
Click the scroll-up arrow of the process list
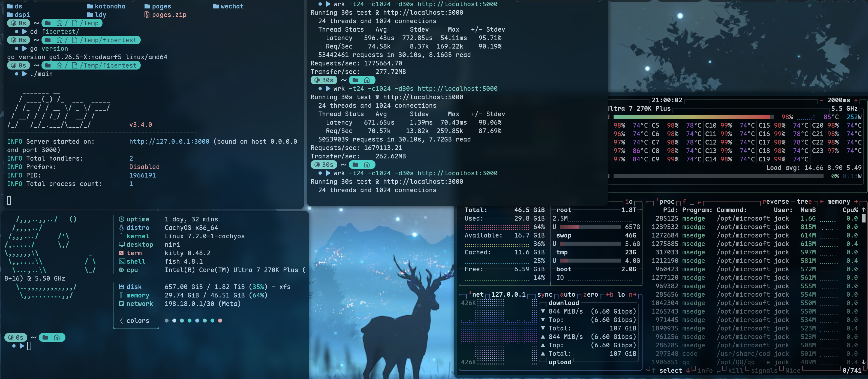(864, 210)
